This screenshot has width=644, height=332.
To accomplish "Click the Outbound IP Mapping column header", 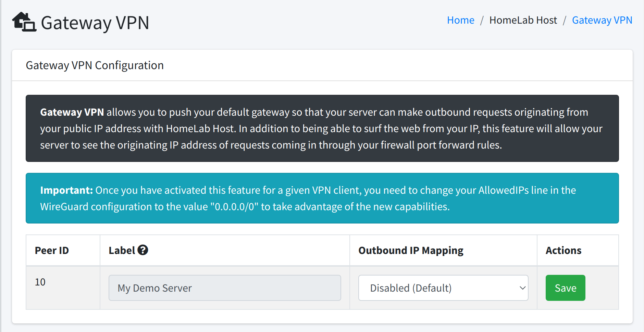I will coord(411,250).
